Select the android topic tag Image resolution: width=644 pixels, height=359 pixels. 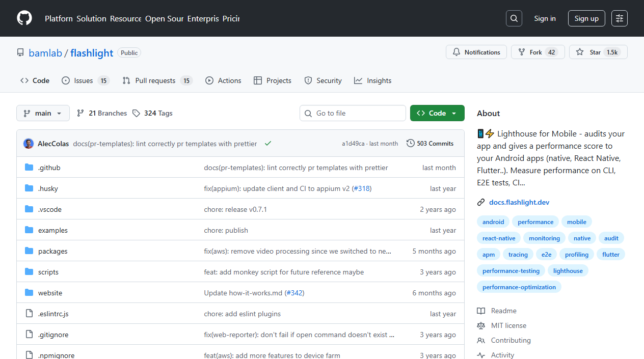point(493,222)
